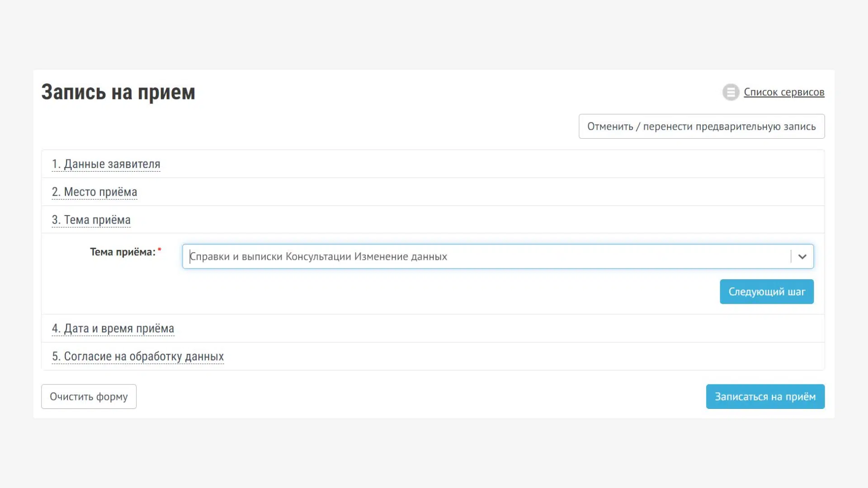Expand section 4. Дата и время приёма
Image resolution: width=868 pixels, height=488 pixels.
pyautogui.click(x=113, y=328)
